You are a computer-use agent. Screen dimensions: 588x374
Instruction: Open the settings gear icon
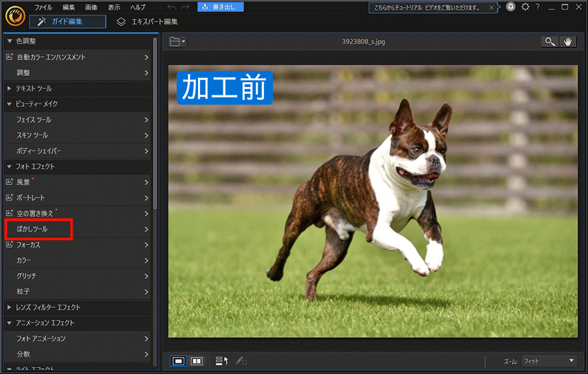[525, 7]
